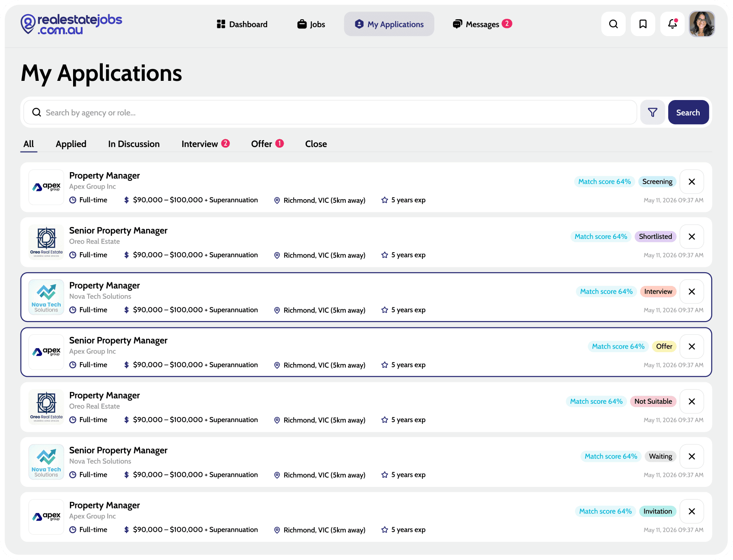Open the Offer tab
This screenshot has width=733, height=560.
[x=268, y=144]
